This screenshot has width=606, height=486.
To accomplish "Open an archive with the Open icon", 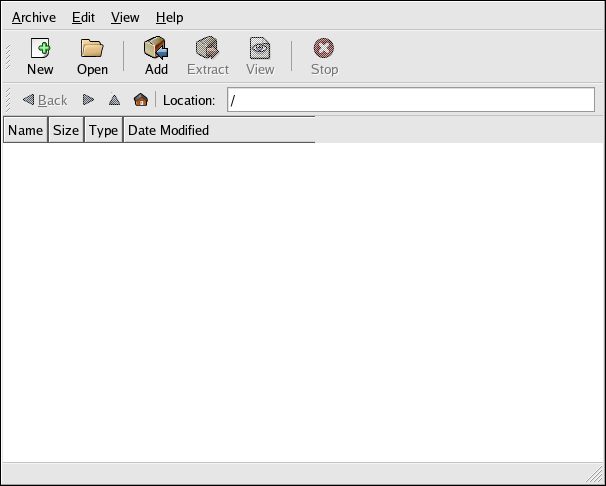I will [x=92, y=56].
